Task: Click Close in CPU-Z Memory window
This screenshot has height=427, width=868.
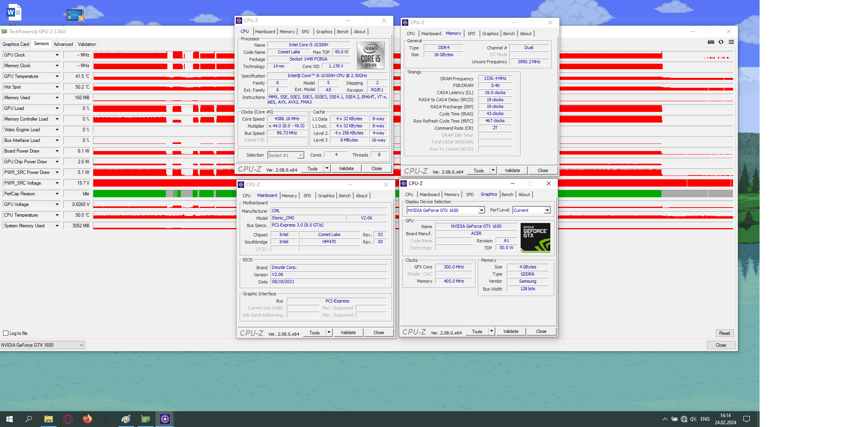Action: point(543,170)
